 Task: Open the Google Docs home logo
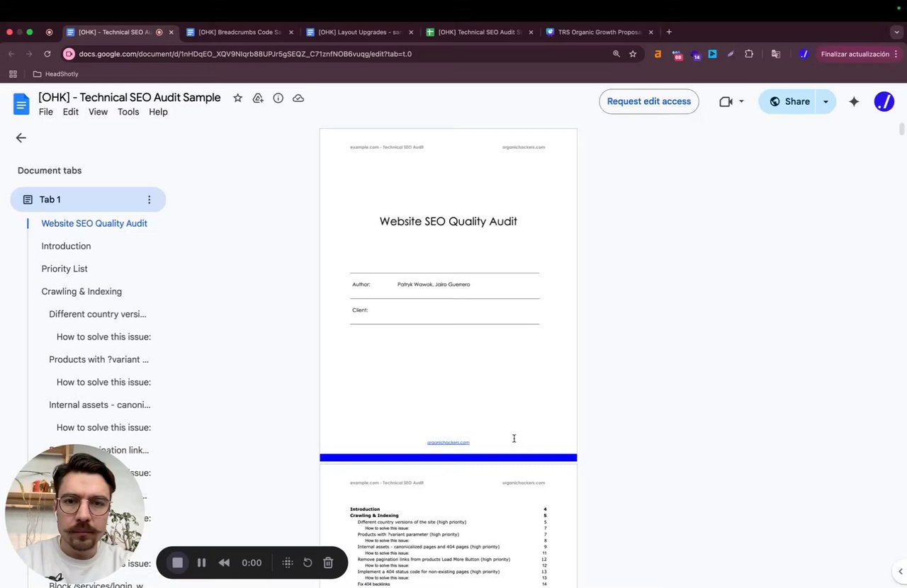pos(21,104)
